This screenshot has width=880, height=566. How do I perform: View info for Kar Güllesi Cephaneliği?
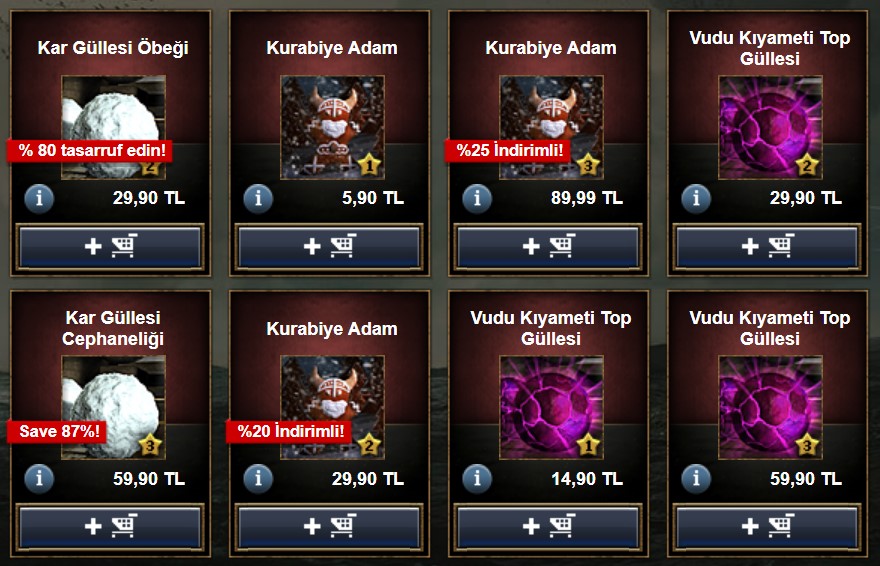tap(39, 478)
